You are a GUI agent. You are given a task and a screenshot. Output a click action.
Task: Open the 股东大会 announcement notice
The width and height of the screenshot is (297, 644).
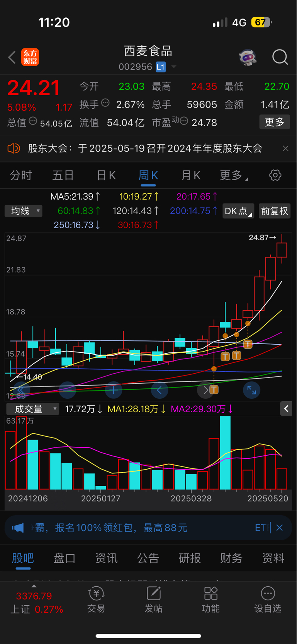[145, 149]
